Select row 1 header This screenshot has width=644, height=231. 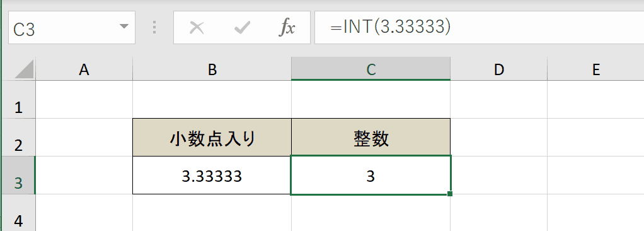[x=18, y=100]
